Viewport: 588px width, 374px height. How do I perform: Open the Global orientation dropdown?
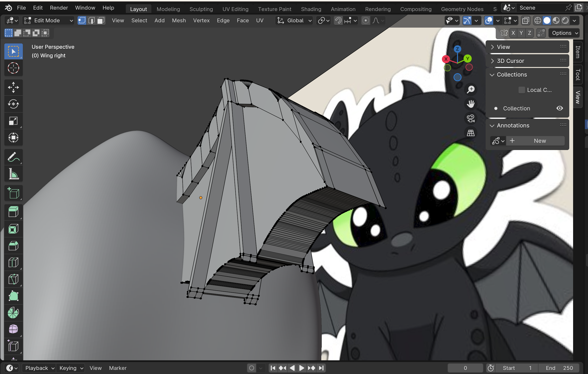(294, 20)
